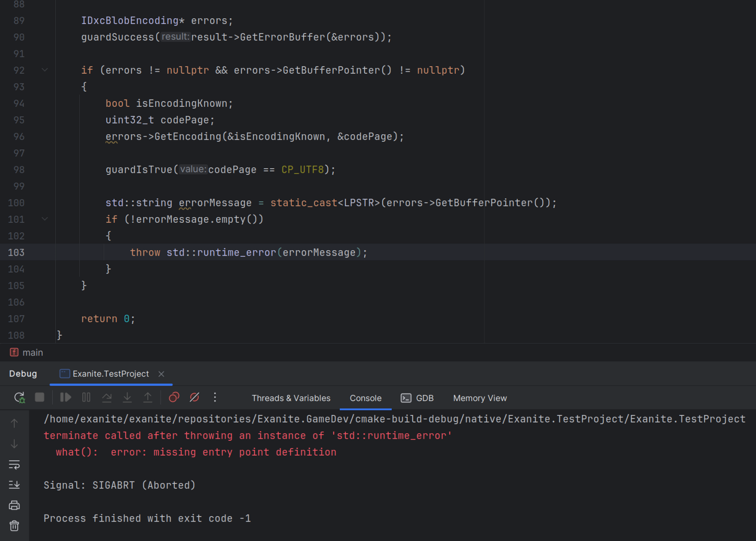Viewport: 756px width, 541px height.
Task: Open the executable path link in console
Action: click(x=394, y=419)
